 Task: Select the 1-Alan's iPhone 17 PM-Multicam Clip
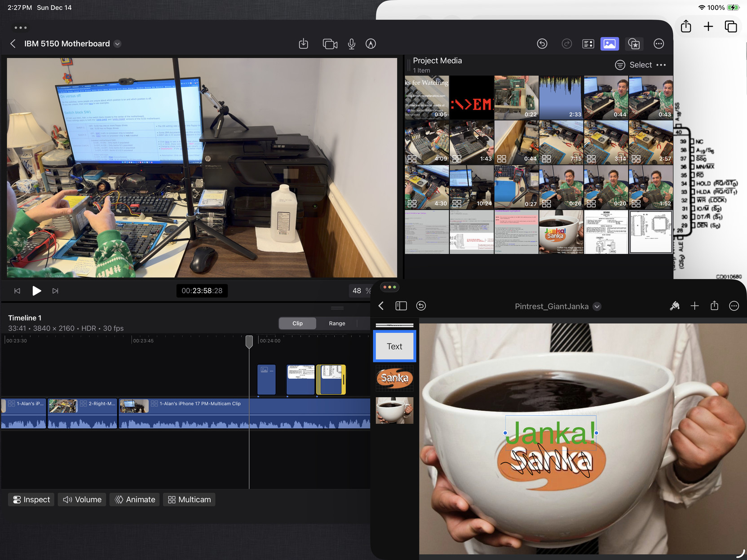[244, 414]
